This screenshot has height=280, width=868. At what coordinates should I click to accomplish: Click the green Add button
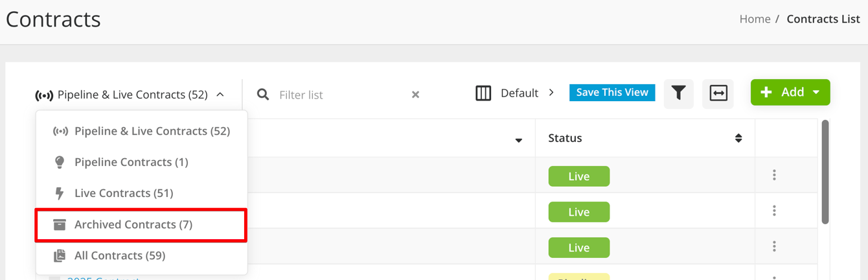(790, 92)
